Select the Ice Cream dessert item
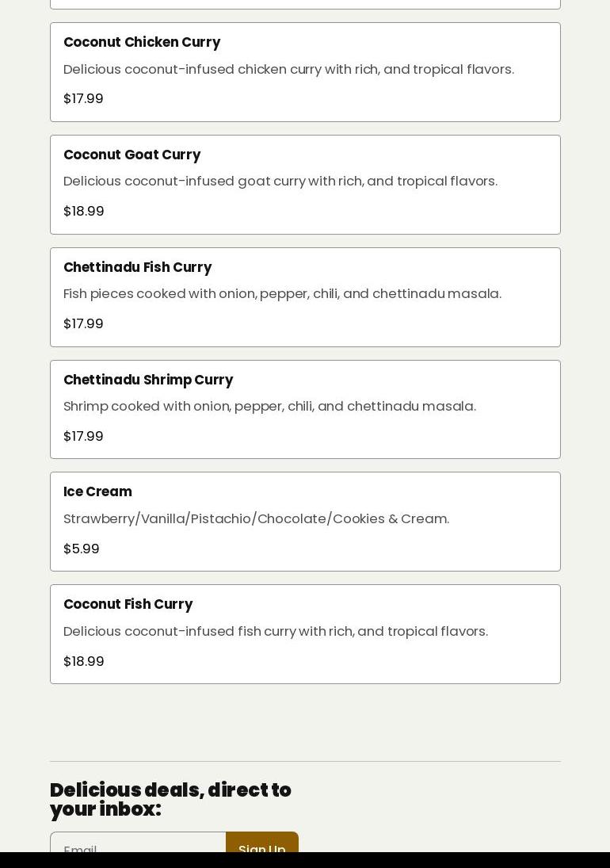The height and width of the screenshot is (868, 610). [x=305, y=522]
